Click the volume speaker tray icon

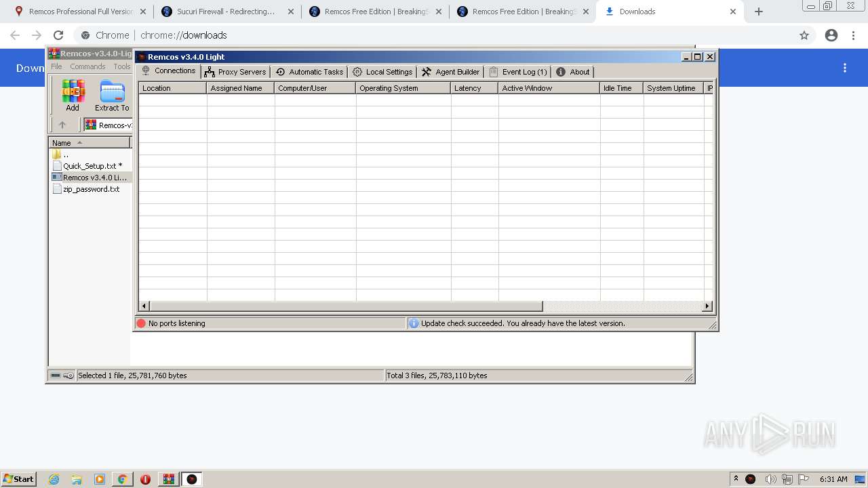pyautogui.click(x=770, y=479)
